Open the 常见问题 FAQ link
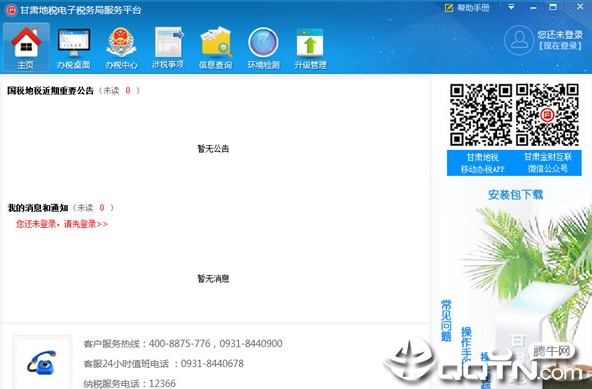The height and width of the screenshot is (389, 592). [446, 320]
